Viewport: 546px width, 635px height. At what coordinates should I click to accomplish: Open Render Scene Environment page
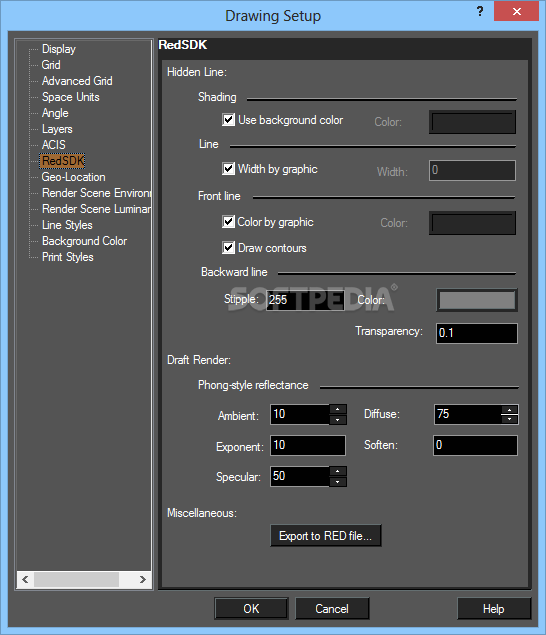pos(96,193)
